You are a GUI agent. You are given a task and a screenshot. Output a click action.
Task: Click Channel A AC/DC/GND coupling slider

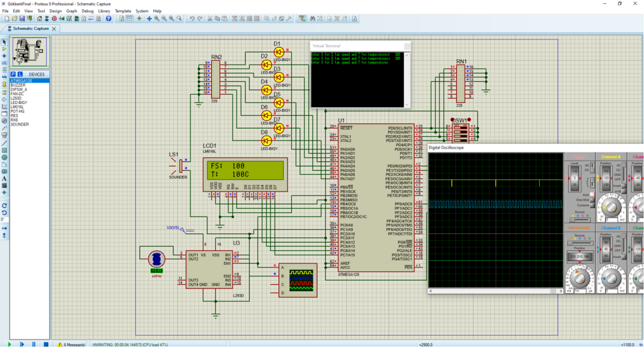pos(624,172)
